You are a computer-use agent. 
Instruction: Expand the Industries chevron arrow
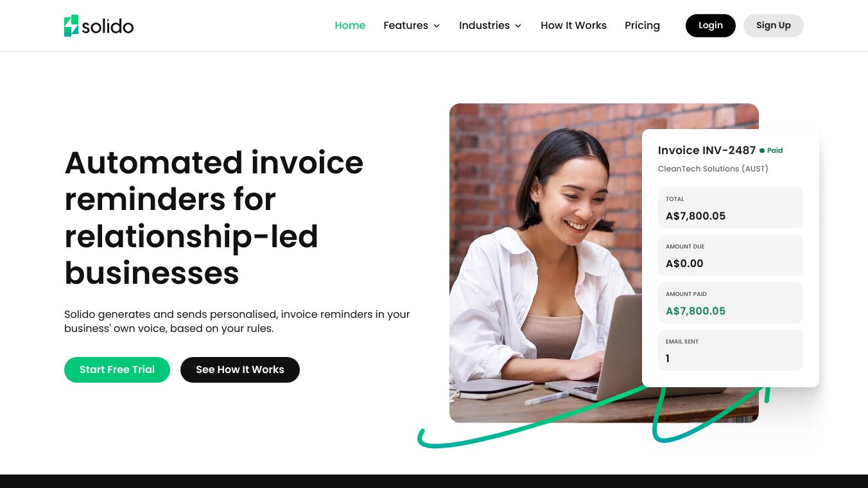coord(518,26)
